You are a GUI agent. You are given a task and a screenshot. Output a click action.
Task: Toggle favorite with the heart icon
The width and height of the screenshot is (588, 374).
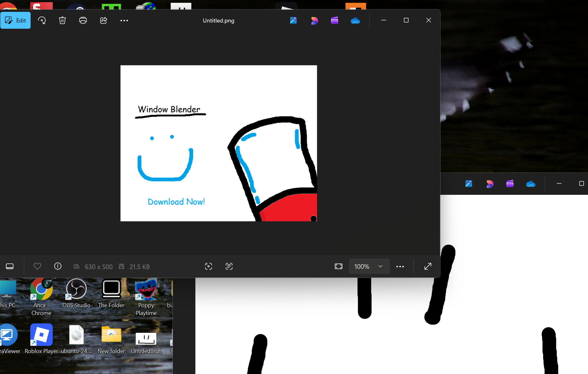pos(37,266)
